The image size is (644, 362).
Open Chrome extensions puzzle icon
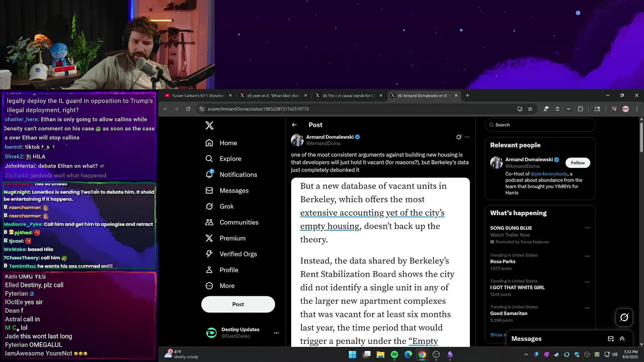point(581,109)
